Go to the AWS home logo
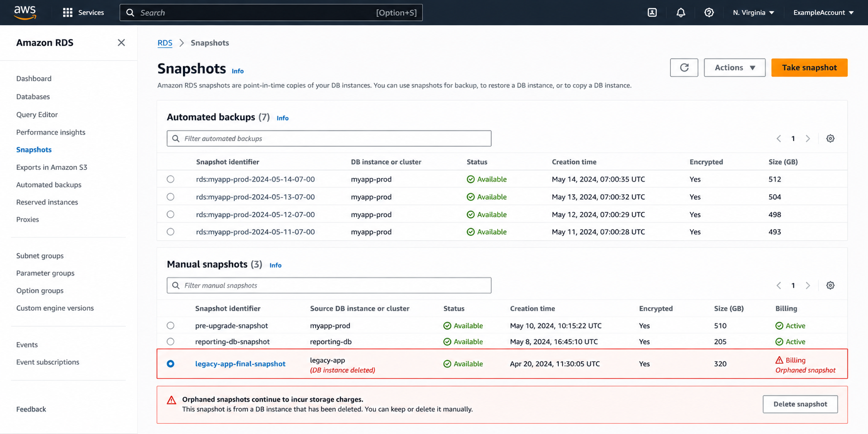Viewport: 868px width, 434px height. [25, 12]
